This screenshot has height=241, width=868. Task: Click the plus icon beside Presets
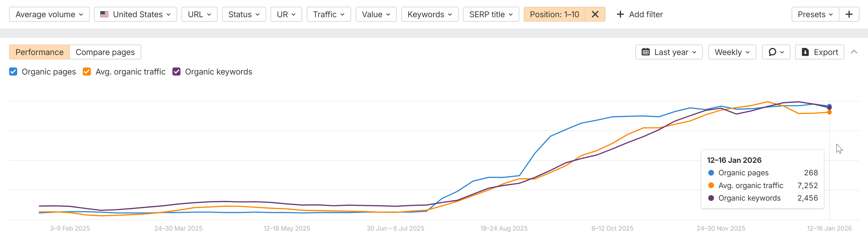pos(849,15)
